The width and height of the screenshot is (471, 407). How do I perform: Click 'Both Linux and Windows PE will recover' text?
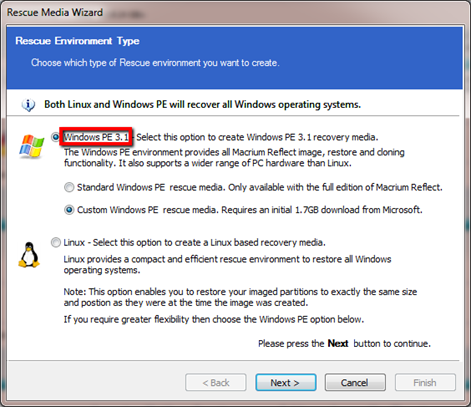(202, 104)
